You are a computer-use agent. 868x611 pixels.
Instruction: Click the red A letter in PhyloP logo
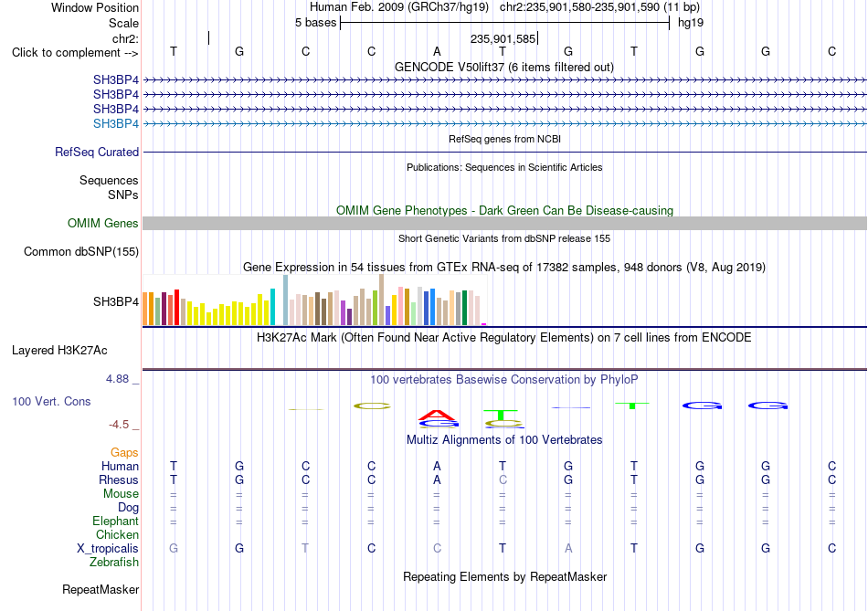pos(438,415)
